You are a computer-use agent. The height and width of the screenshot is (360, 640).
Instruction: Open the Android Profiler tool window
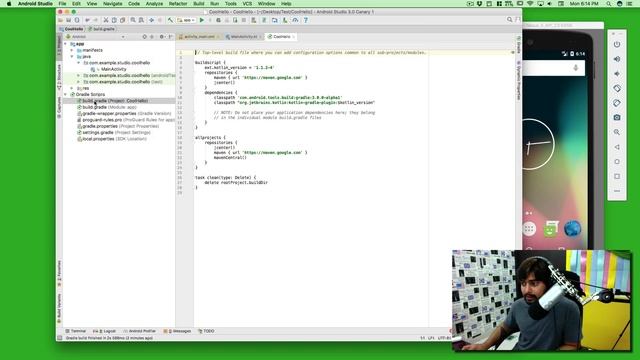(x=140, y=331)
